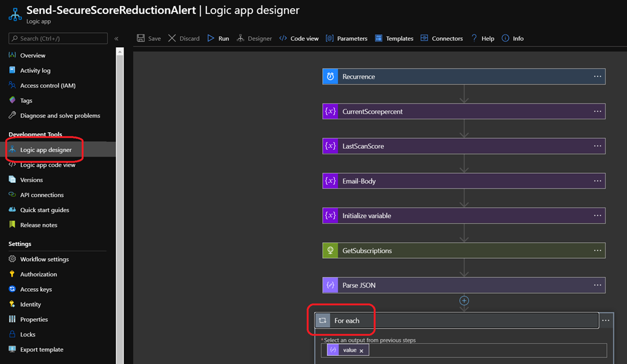Click the For each loop icon

tap(323, 321)
